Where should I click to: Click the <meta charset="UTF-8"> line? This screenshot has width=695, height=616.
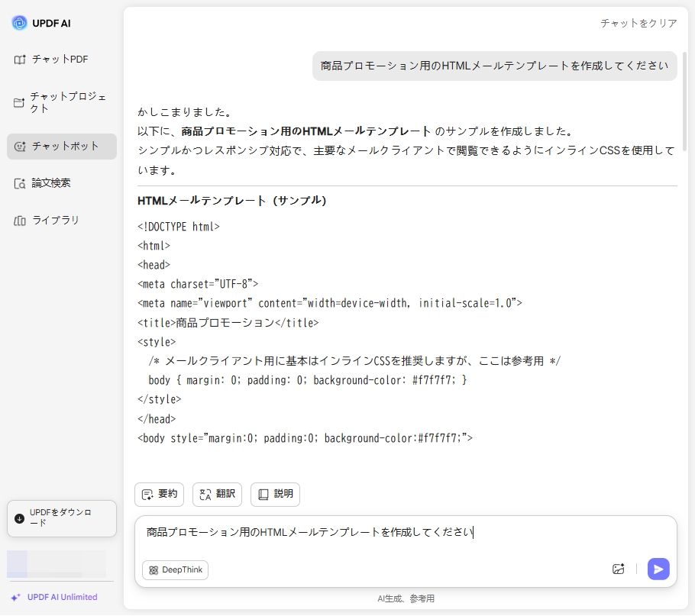(198, 284)
